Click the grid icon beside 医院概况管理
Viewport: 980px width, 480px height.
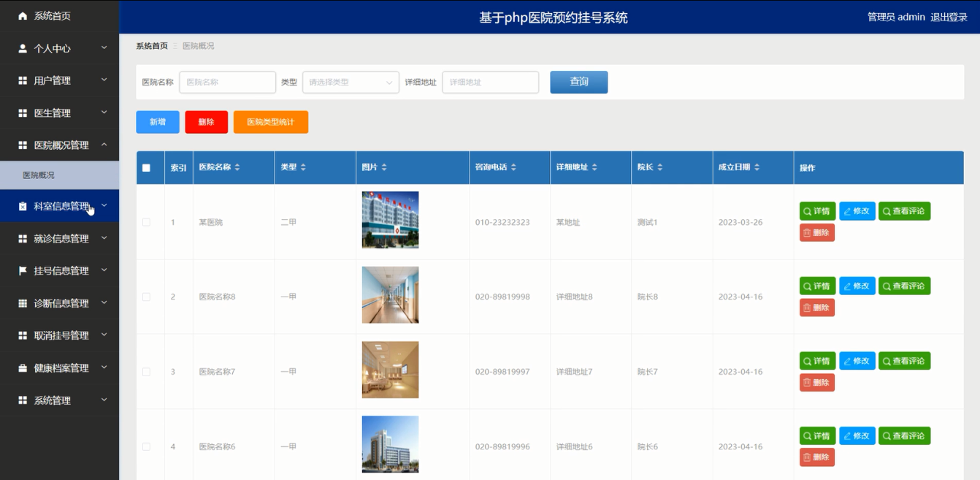tap(23, 145)
